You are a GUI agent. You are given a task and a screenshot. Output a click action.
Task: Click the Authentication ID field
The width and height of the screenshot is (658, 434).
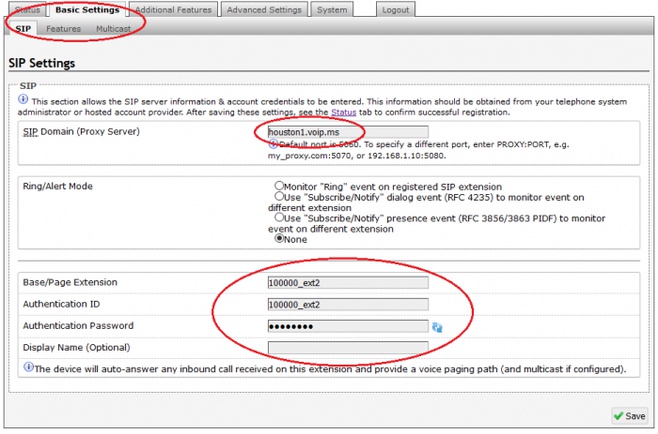(348, 304)
